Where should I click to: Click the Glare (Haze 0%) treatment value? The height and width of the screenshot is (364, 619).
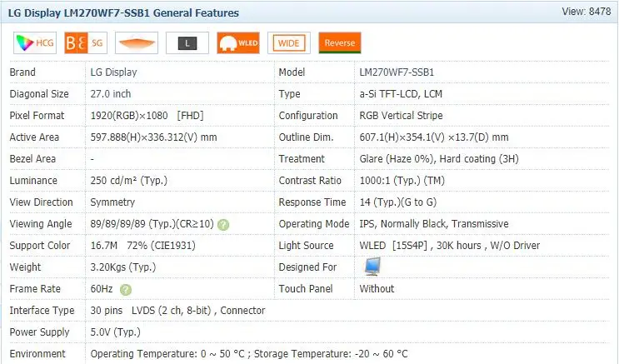coord(439,159)
